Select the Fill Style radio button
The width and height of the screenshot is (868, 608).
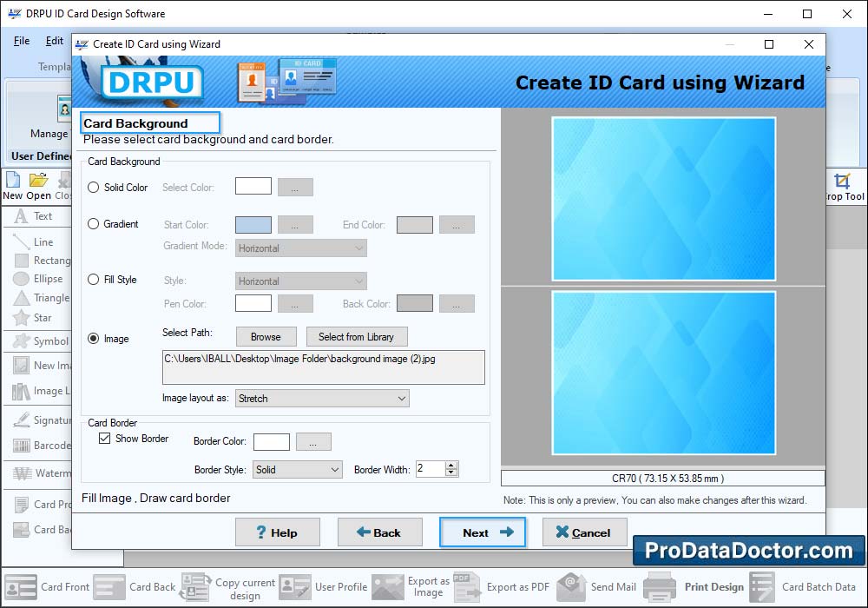(94, 280)
